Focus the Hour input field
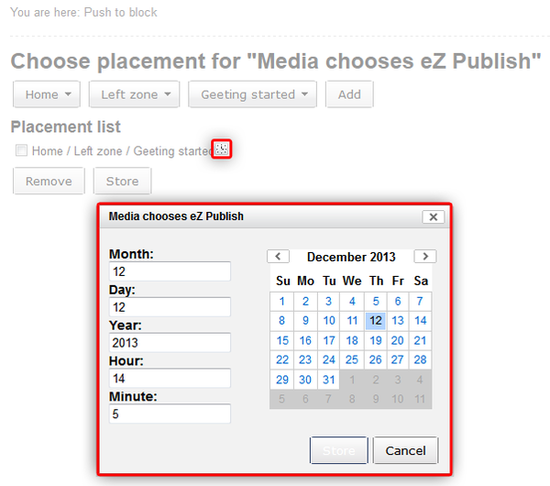 170,378
